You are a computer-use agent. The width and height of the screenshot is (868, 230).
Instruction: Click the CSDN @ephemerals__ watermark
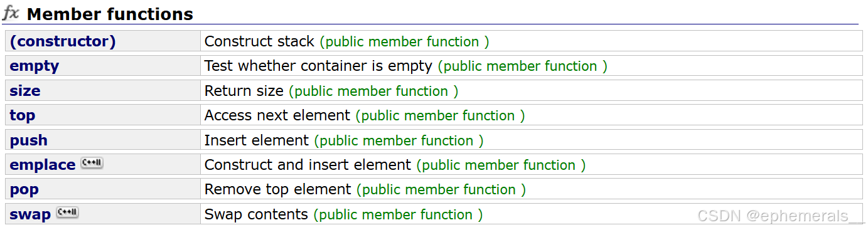tap(781, 216)
